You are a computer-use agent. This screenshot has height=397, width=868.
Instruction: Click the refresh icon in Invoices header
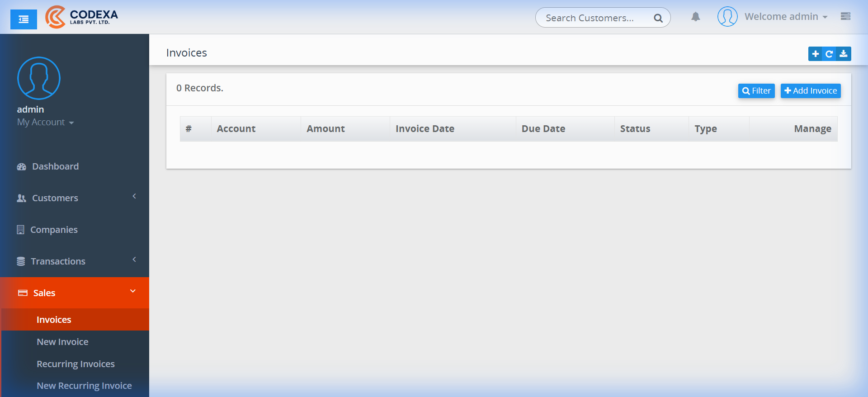click(x=829, y=54)
